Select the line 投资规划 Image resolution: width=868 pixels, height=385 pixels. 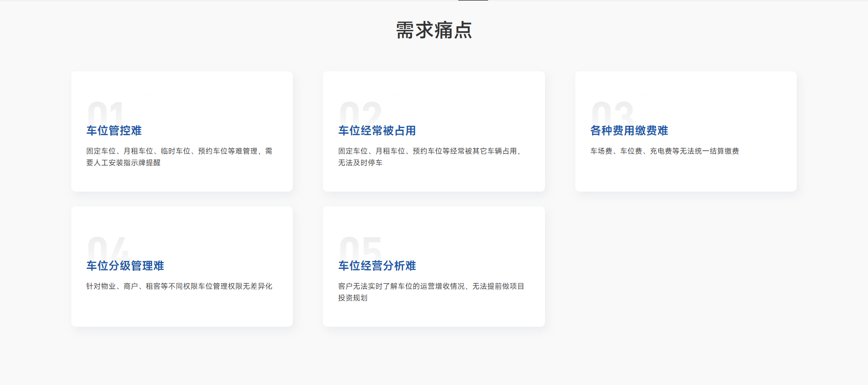coord(352,298)
